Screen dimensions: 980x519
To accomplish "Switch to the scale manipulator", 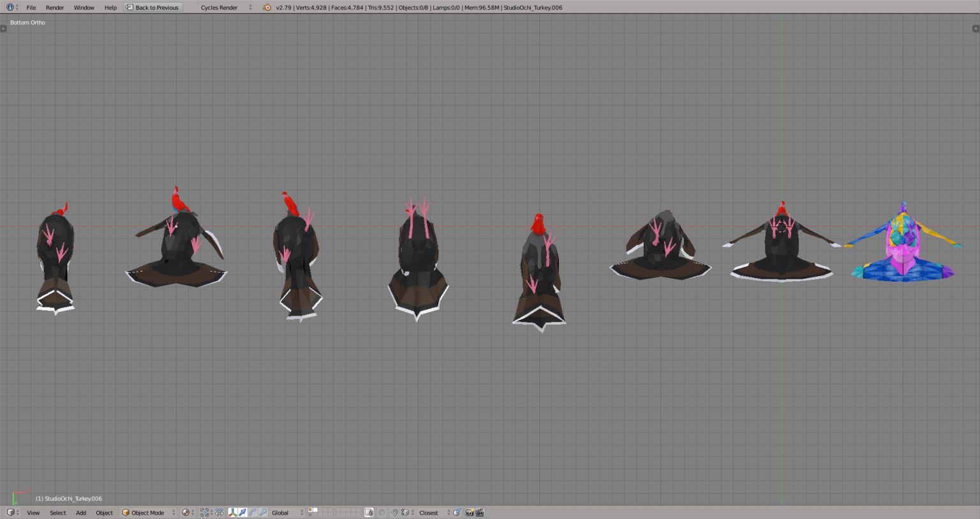I will coord(264,512).
